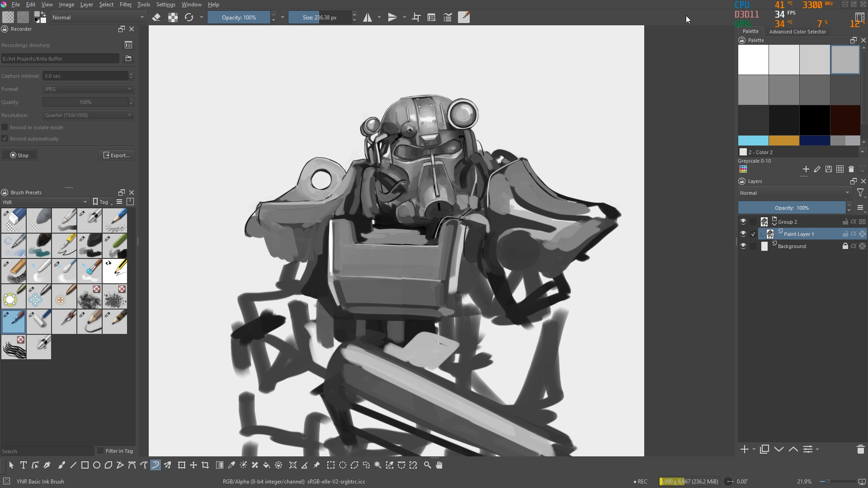This screenshot has width=868, height=488.
Task: Select the Fill bucket tool
Action: click(267, 465)
